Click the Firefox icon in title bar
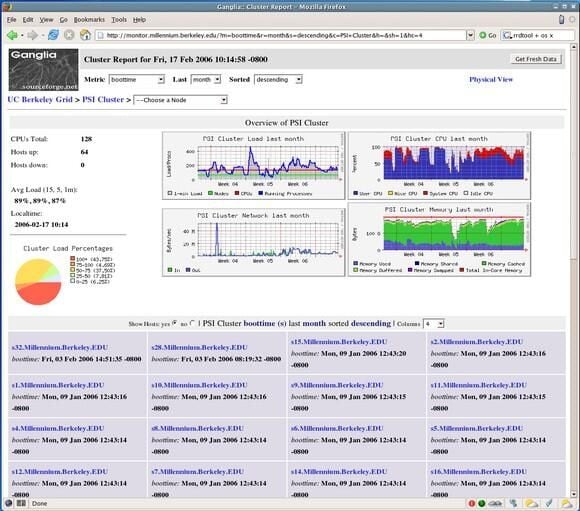 pos(7,6)
